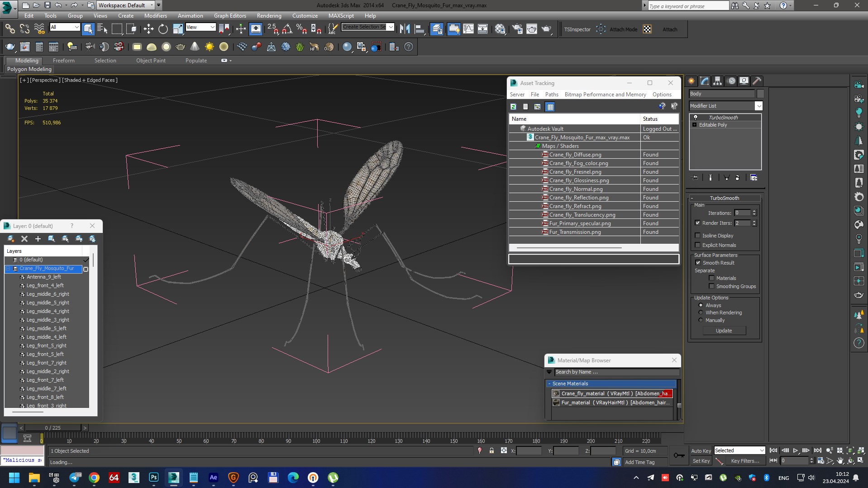The image size is (868, 488).
Task: Configure Modifier Sets icon
Action: 754,178
